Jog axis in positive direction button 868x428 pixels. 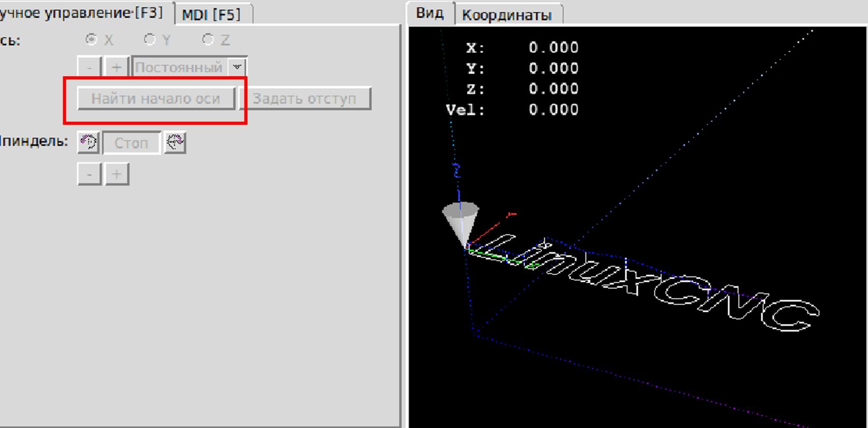[117, 67]
